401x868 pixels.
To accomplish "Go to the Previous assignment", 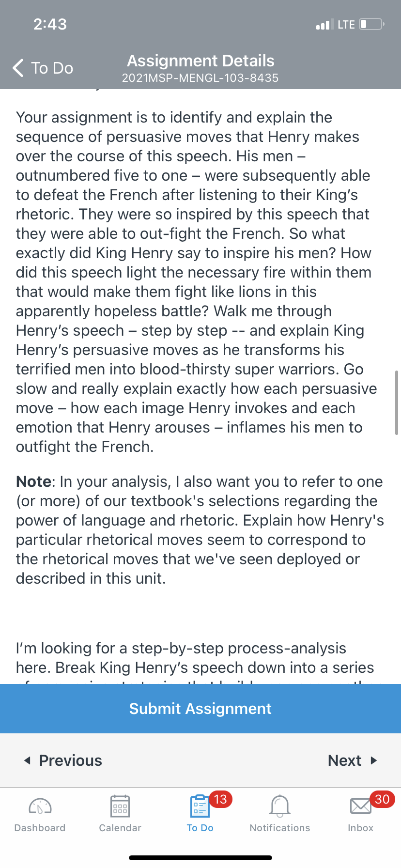I will point(63,760).
